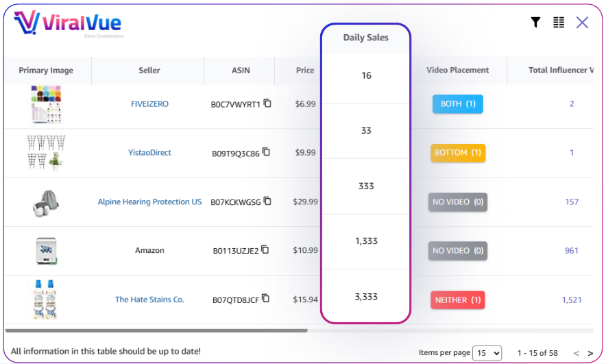This screenshot has width=606, height=364.
Task: Sort by the Price column header
Action: tap(305, 71)
